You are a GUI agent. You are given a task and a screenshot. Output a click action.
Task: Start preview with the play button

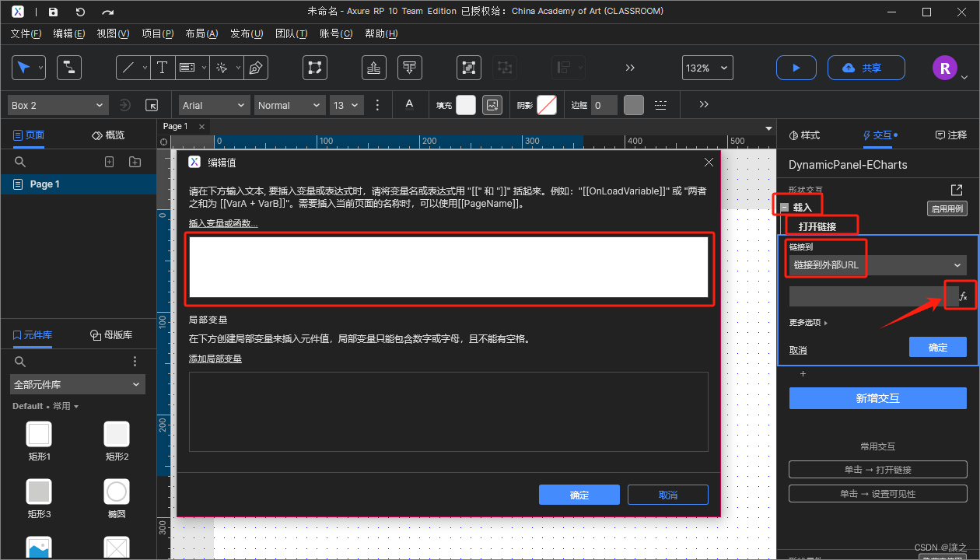(796, 68)
